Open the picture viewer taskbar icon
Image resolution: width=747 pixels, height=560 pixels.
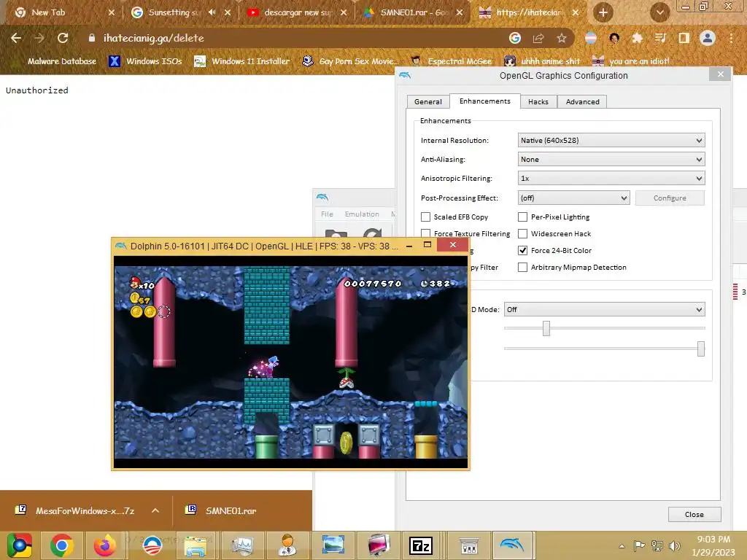tap(333, 545)
